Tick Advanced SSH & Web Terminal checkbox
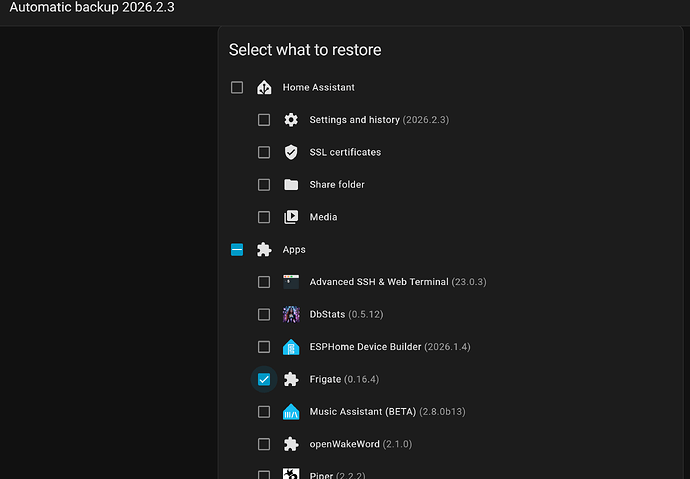The width and height of the screenshot is (690, 479). [264, 282]
